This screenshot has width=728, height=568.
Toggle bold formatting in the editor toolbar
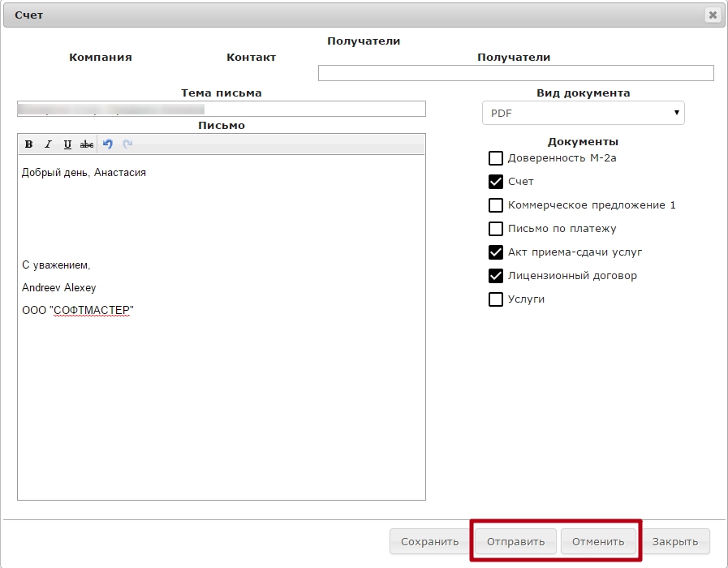coord(28,144)
